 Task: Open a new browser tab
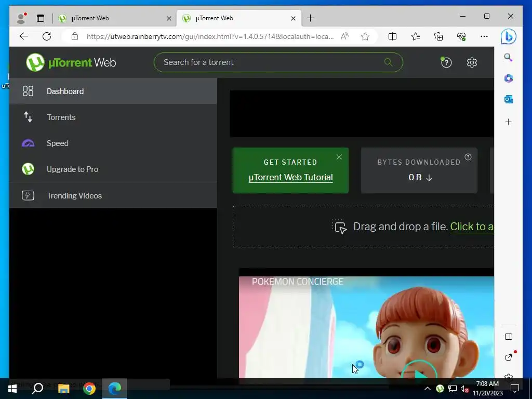coord(310,18)
